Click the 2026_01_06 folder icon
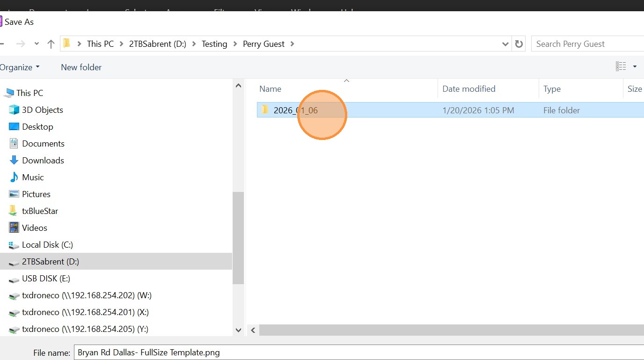This screenshot has height=360, width=644. pyautogui.click(x=265, y=110)
